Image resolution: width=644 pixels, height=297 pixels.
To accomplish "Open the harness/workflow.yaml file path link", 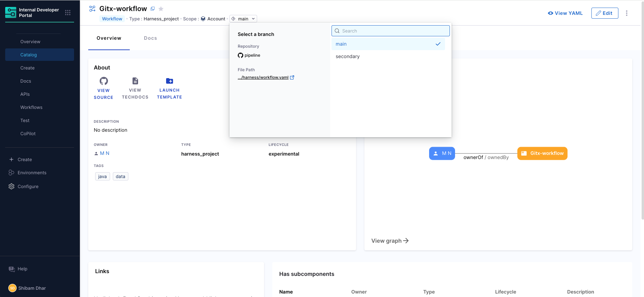I will point(263,77).
